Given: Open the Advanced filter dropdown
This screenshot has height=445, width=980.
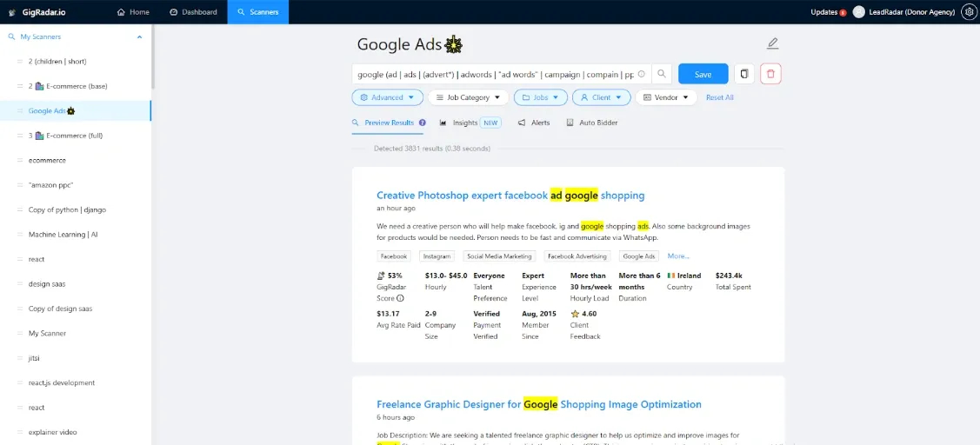Looking at the screenshot, I should pyautogui.click(x=388, y=97).
